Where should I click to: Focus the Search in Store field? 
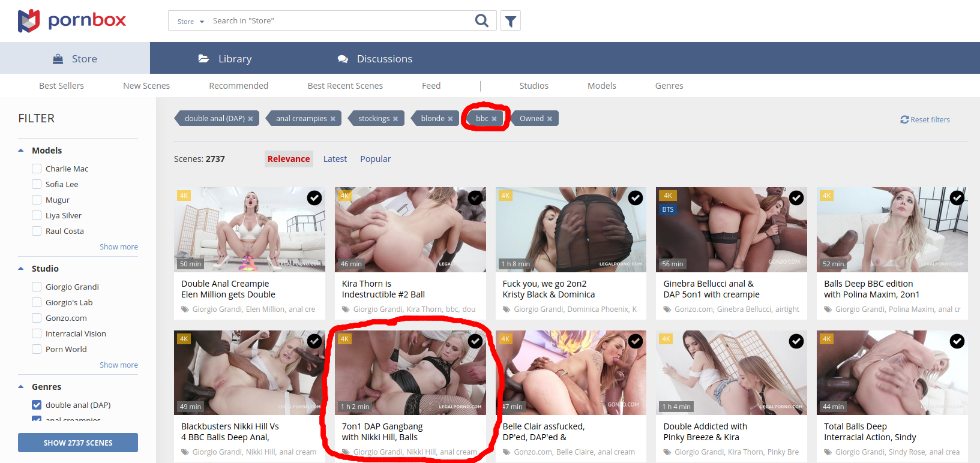339,21
